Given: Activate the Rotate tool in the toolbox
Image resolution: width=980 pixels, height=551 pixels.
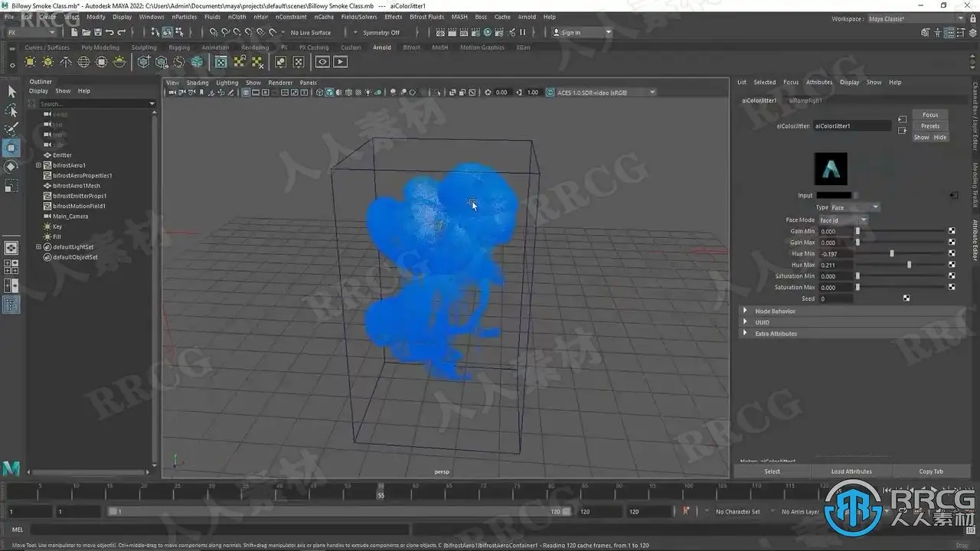Looking at the screenshot, I should [11, 166].
